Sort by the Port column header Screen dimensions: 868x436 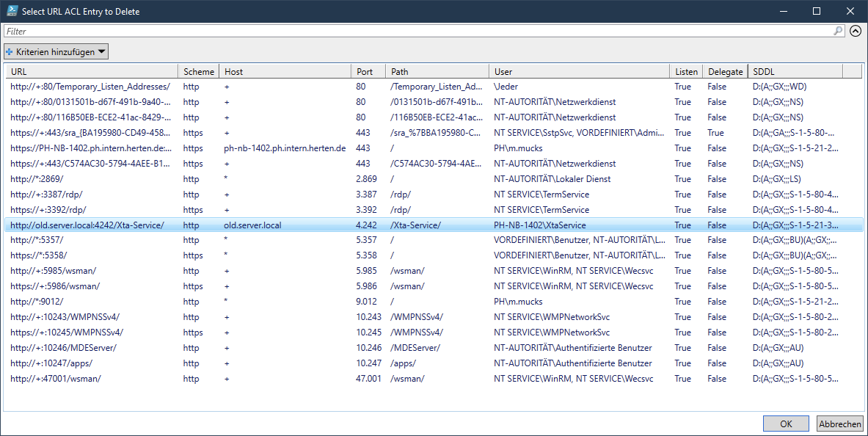pos(368,71)
